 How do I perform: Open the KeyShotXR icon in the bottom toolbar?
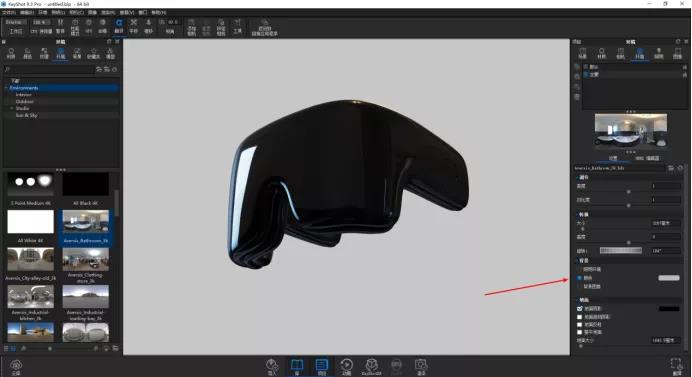point(371,366)
